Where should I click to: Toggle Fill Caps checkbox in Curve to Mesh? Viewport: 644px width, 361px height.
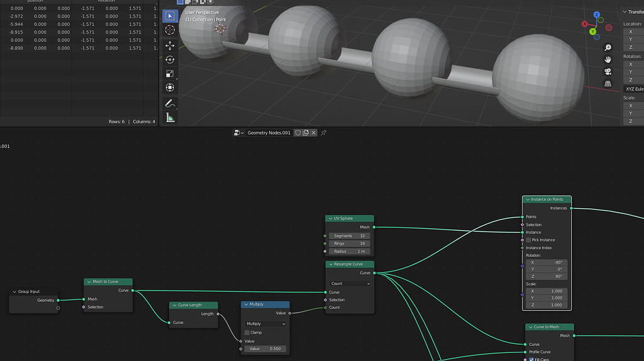(531, 360)
